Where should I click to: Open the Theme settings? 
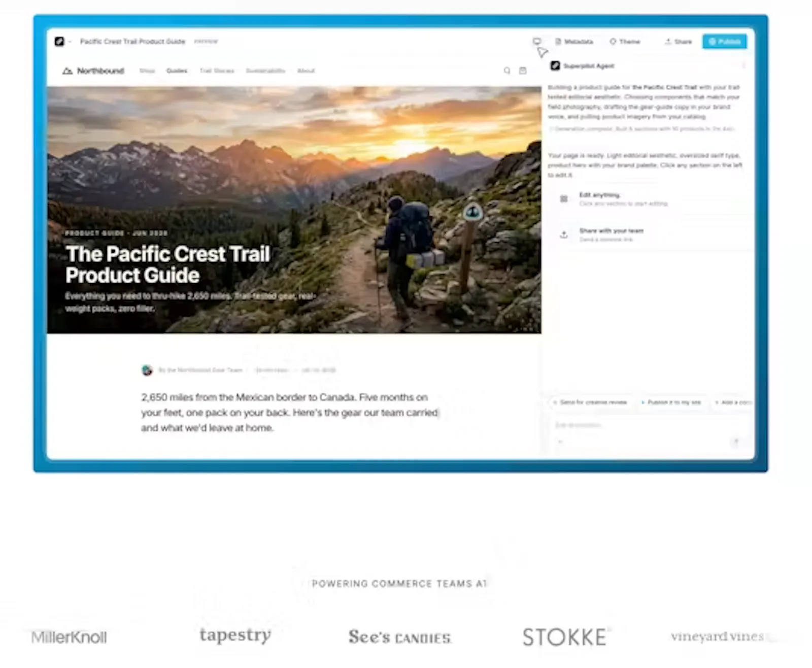pos(625,42)
